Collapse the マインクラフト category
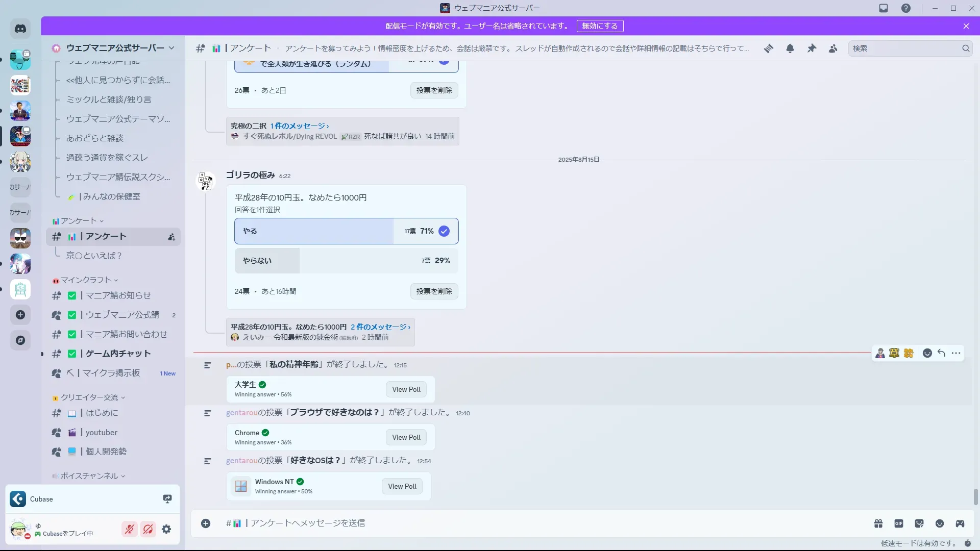Image resolution: width=980 pixels, height=551 pixels. point(85,280)
